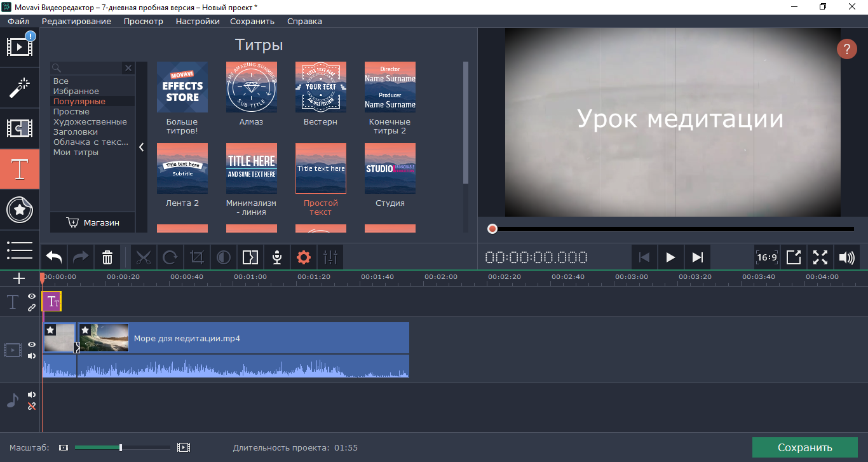This screenshot has width=868, height=462.
Task: Click the crop tool icon
Action: 197,257
